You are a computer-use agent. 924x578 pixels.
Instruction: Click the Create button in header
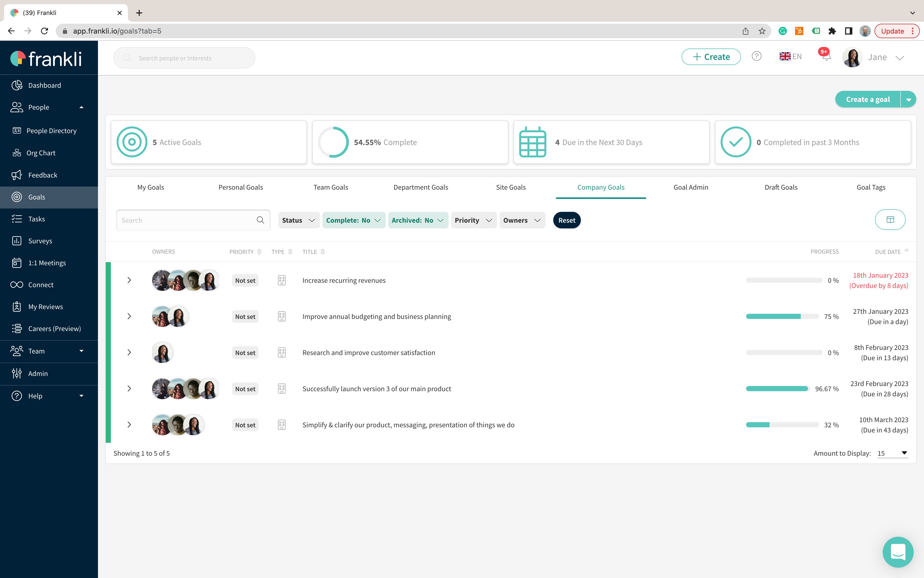pos(711,57)
